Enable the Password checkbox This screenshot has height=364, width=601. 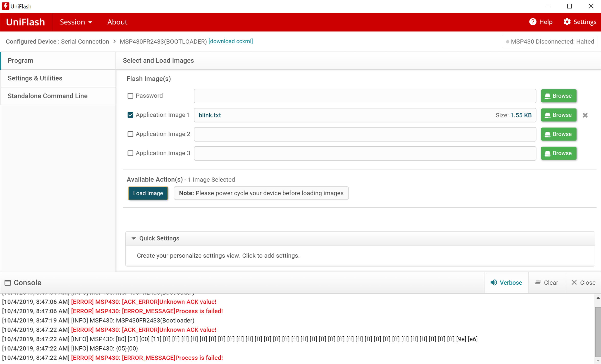coord(130,96)
